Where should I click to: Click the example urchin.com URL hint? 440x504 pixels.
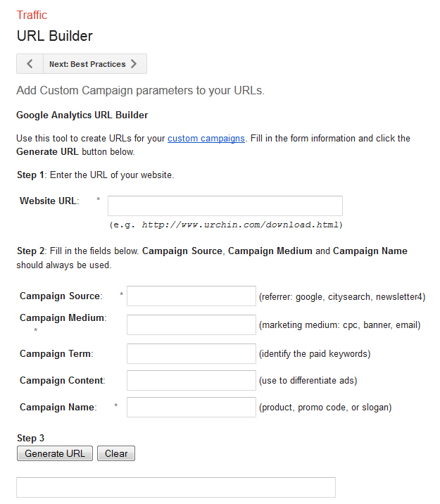click(x=226, y=225)
